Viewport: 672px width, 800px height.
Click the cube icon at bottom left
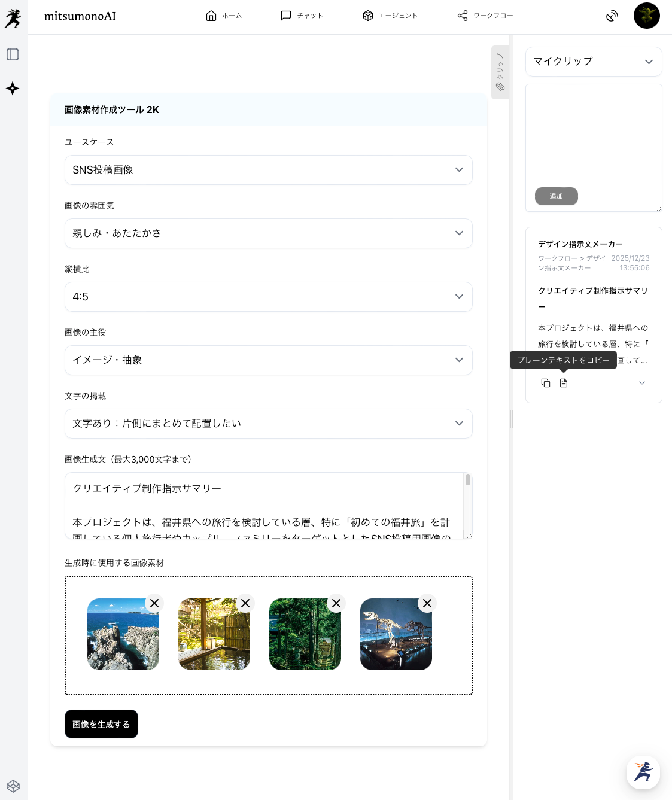[x=13, y=786]
